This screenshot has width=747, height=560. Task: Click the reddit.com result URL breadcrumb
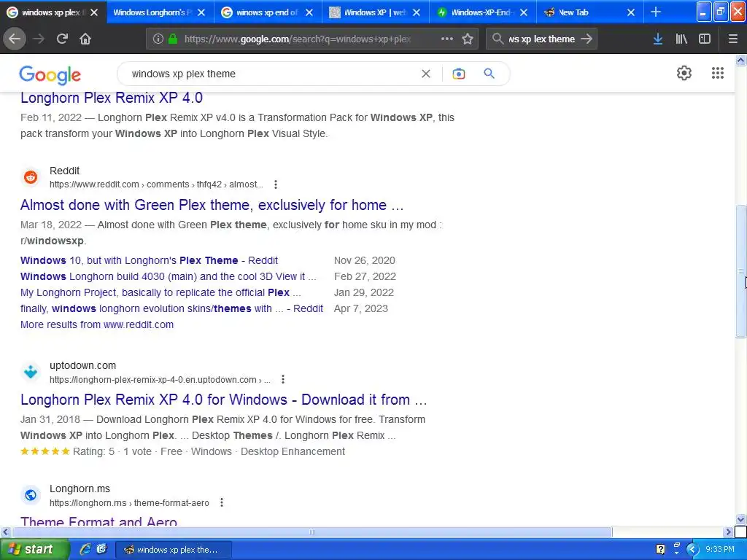(x=156, y=184)
